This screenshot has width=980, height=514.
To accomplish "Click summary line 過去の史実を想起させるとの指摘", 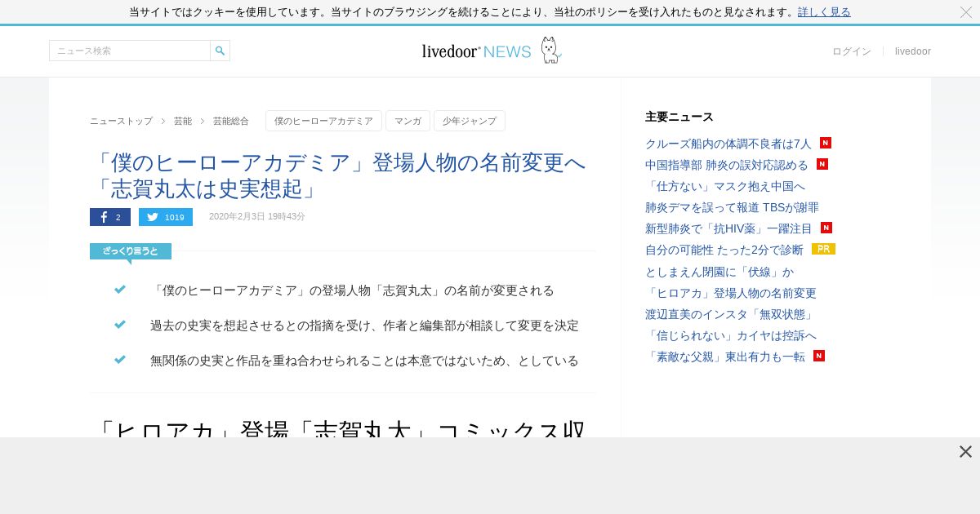I will click(364, 326).
